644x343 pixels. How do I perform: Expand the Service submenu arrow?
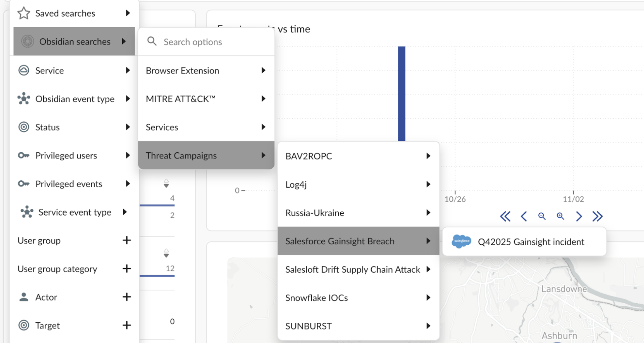[x=128, y=70]
